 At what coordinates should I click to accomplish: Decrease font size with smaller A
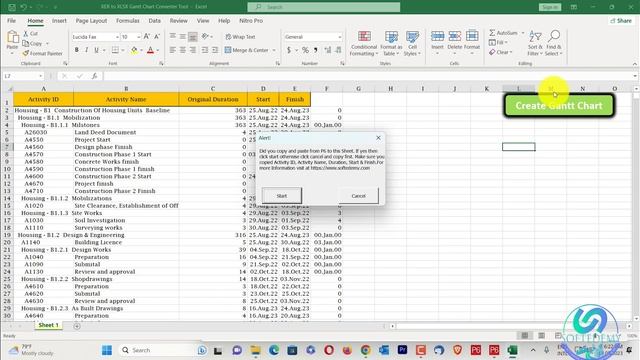click(x=157, y=37)
